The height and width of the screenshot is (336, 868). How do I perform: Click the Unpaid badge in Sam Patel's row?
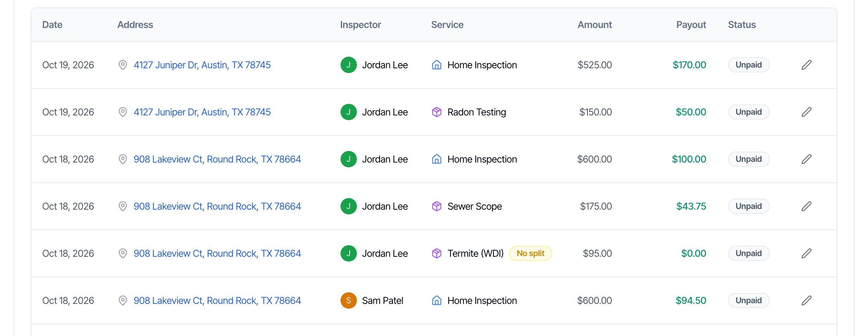click(749, 300)
